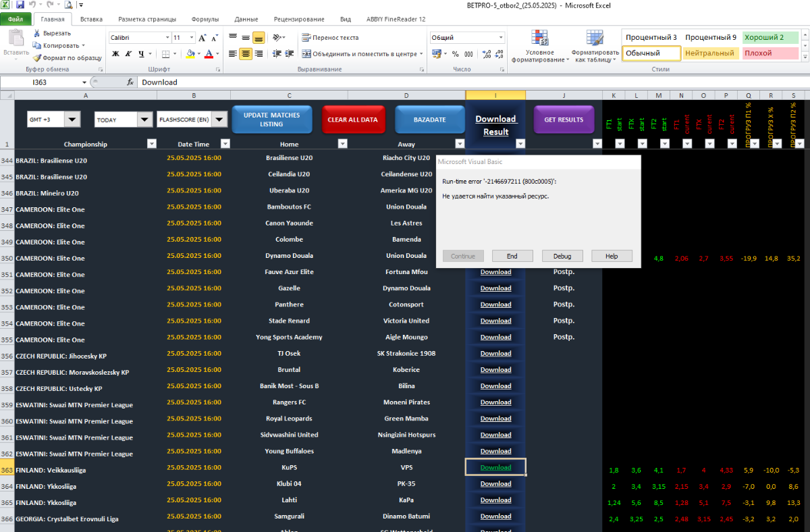Toggle italic (К) formatting
The height and width of the screenshot is (532, 810).
click(x=128, y=54)
